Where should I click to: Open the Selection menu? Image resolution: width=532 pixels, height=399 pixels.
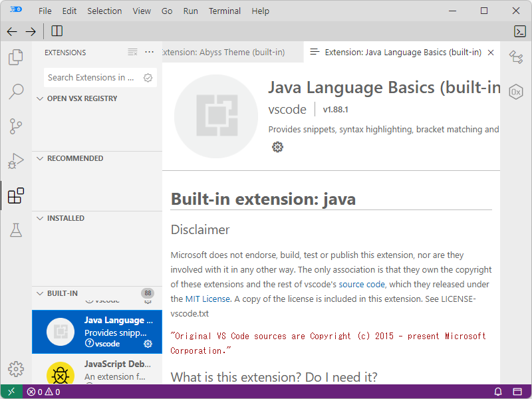click(x=104, y=11)
